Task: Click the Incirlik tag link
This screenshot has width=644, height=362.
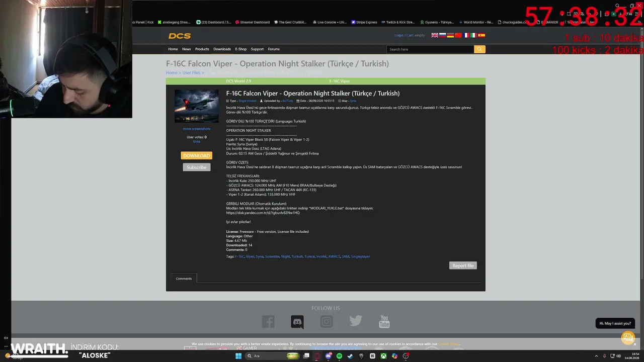Action: pyautogui.click(x=321, y=257)
